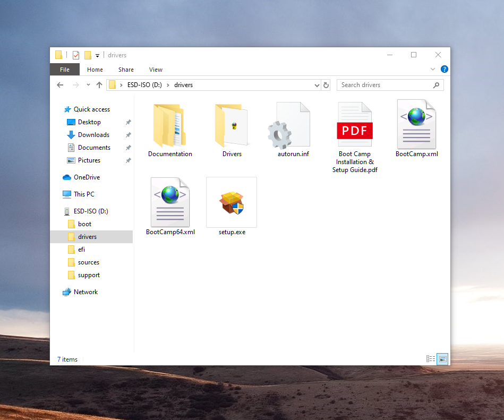Image resolution: width=504 pixels, height=420 pixels.
Task: Maximize the drivers window
Action: [x=414, y=55]
